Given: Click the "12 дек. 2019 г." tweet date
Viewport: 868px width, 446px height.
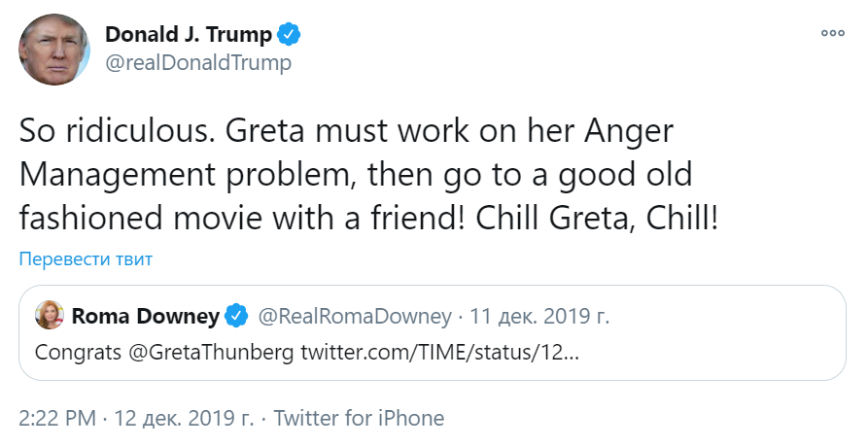Looking at the screenshot, I should (185, 419).
